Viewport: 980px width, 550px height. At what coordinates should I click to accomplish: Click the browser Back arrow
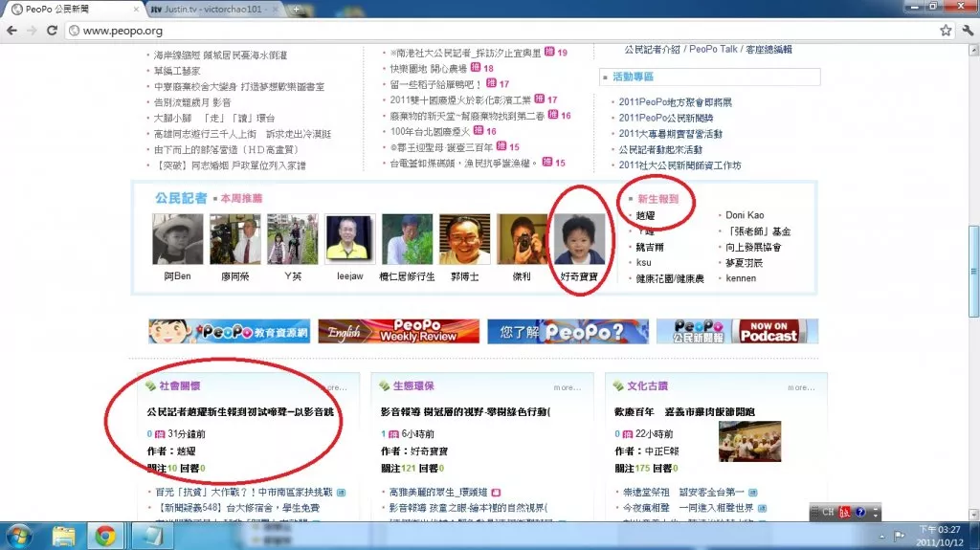click(11, 30)
